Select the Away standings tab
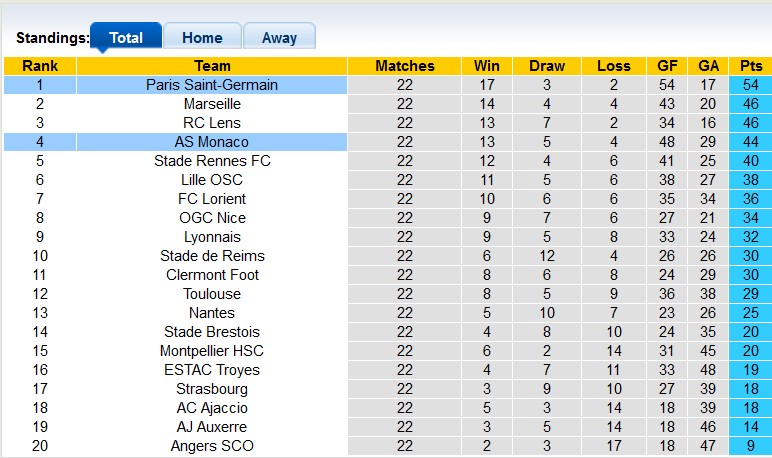This screenshot has width=772, height=458. (279, 38)
